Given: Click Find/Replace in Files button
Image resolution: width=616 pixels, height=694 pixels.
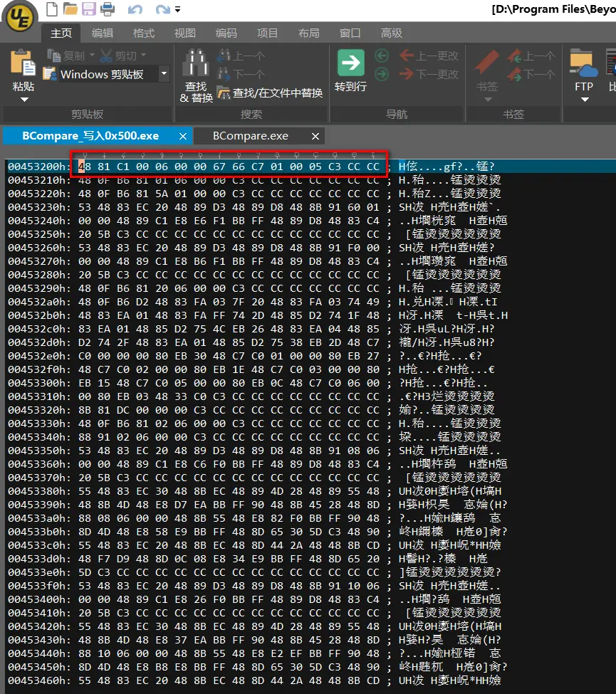Looking at the screenshot, I should point(270,93).
